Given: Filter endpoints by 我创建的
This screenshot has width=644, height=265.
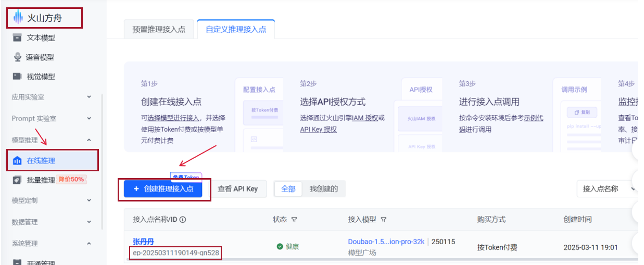Looking at the screenshot, I should tap(324, 188).
